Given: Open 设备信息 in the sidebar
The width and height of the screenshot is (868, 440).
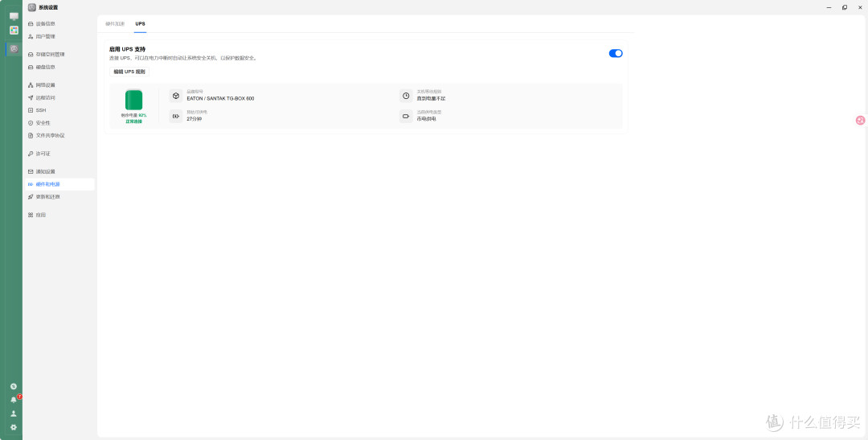Looking at the screenshot, I should click(59, 24).
